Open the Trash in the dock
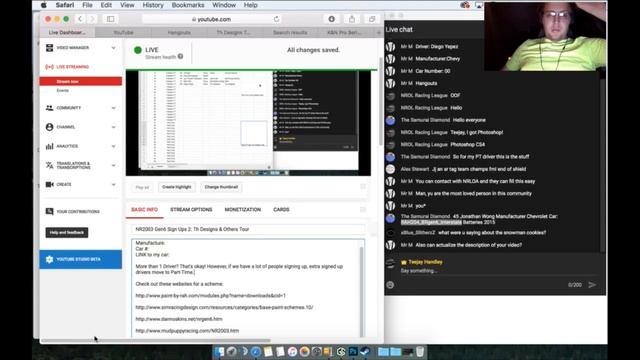This screenshot has width=640, height=360. (420, 351)
